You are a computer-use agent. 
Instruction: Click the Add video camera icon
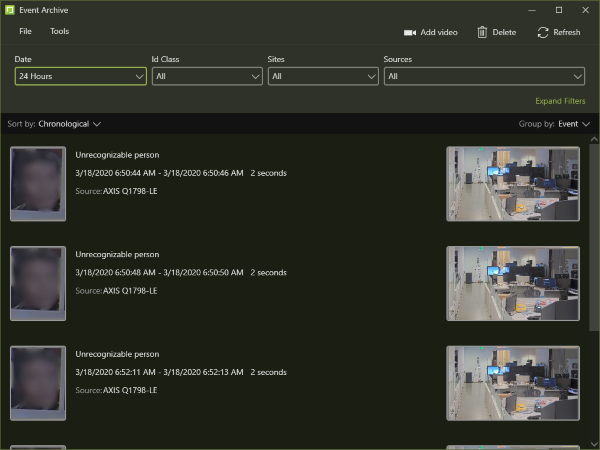[410, 33]
